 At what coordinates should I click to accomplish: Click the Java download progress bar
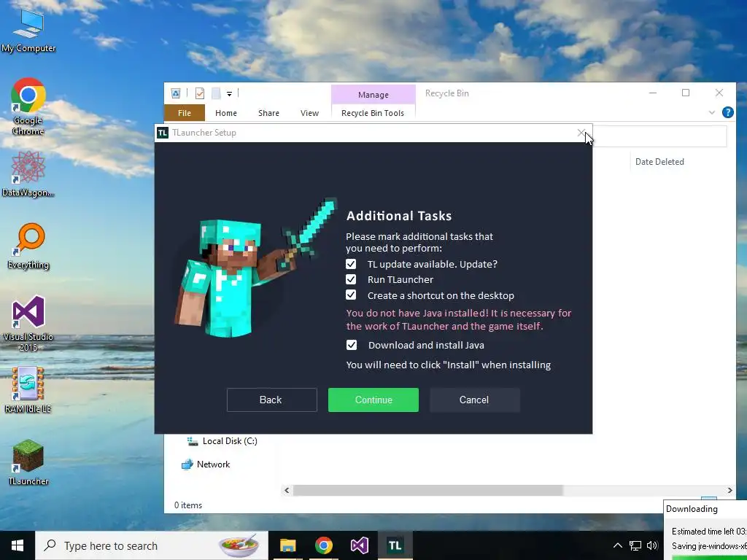(710, 557)
